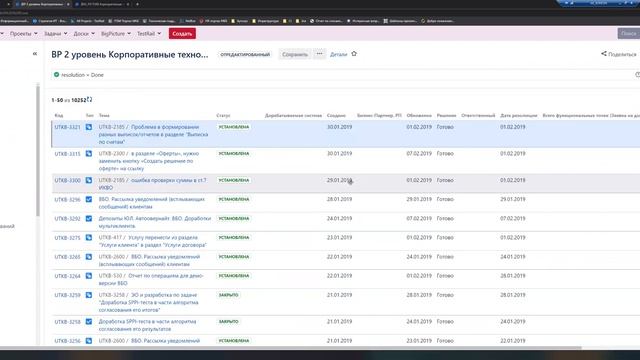Click the subtask type icon for UTKB-3300
The image size is (640, 360).
click(89, 180)
